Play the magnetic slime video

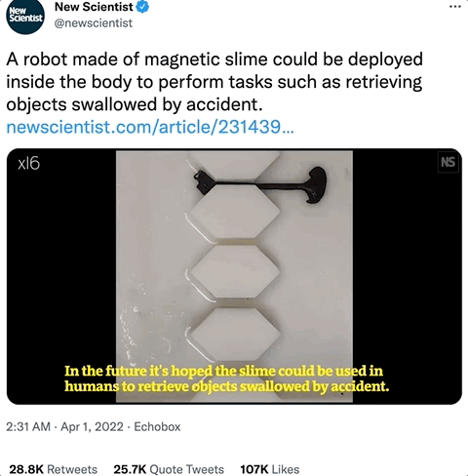click(234, 276)
